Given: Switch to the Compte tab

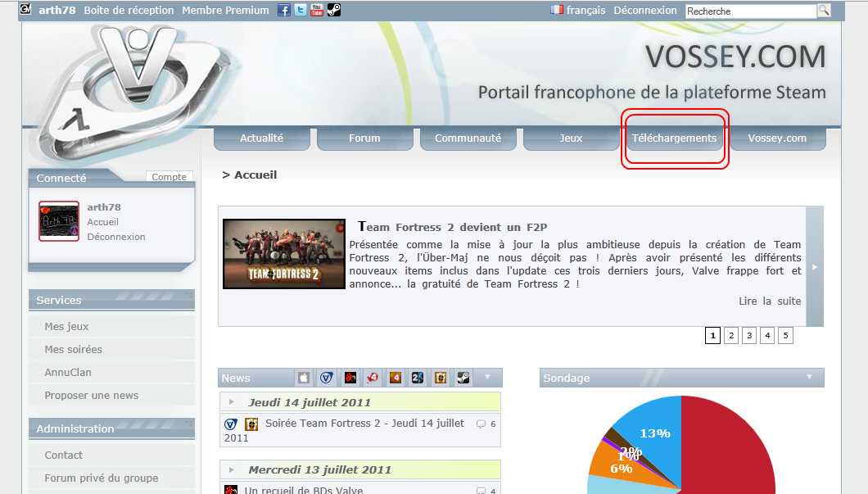Looking at the screenshot, I should tap(170, 177).
